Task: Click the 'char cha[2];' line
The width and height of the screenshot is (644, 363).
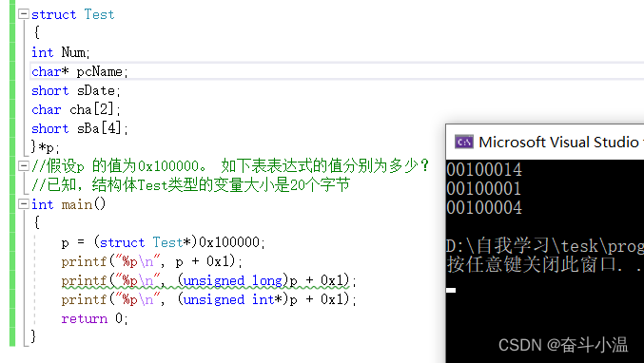Action: (x=76, y=109)
